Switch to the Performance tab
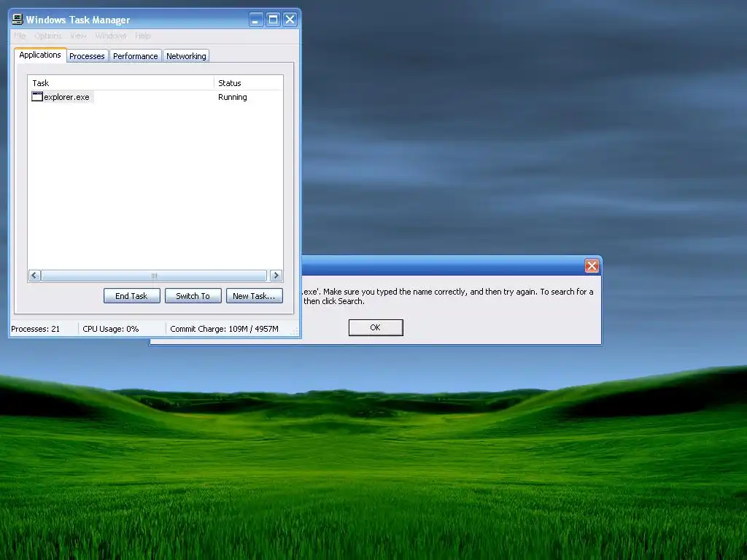This screenshot has height=560, width=747. click(135, 56)
